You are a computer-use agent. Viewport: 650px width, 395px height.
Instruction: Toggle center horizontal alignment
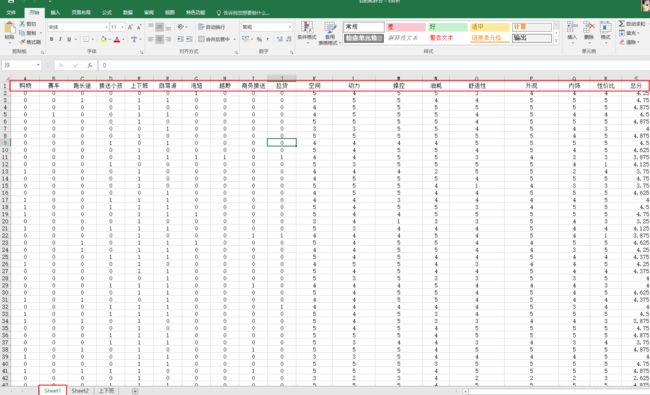pyautogui.click(x=160, y=39)
